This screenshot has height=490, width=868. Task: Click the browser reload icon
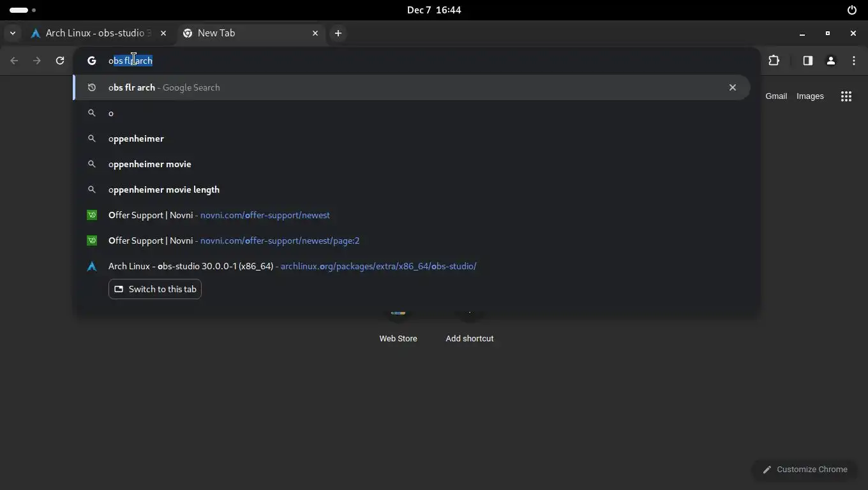[60, 61]
